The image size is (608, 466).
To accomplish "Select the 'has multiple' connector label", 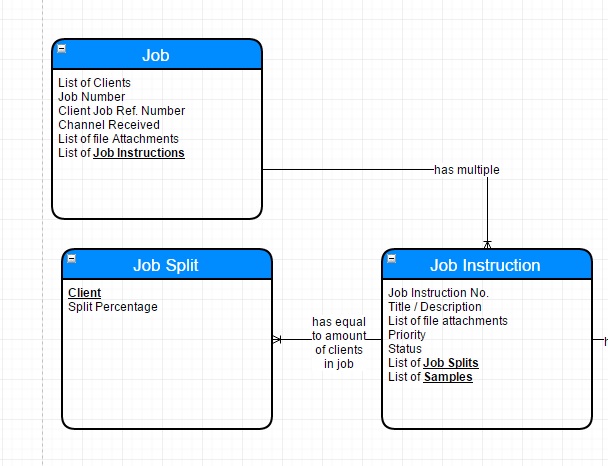I will 466,170.
